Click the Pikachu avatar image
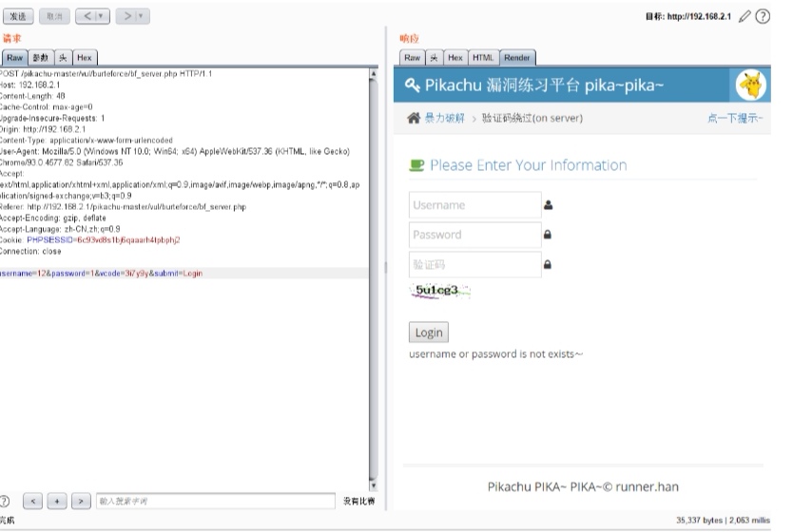Screen dimensions: 793x532 pyautogui.click(x=751, y=85)
